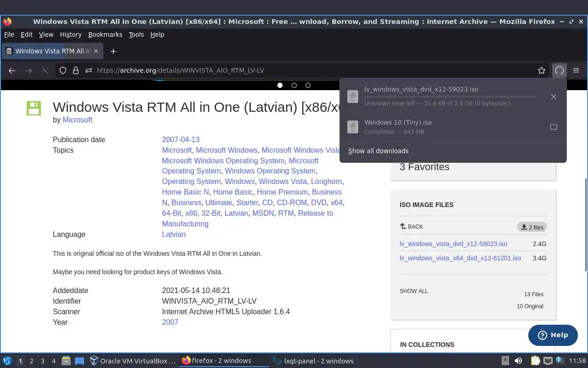
Task: Open site security padlock information
Action: pos(76,70)
